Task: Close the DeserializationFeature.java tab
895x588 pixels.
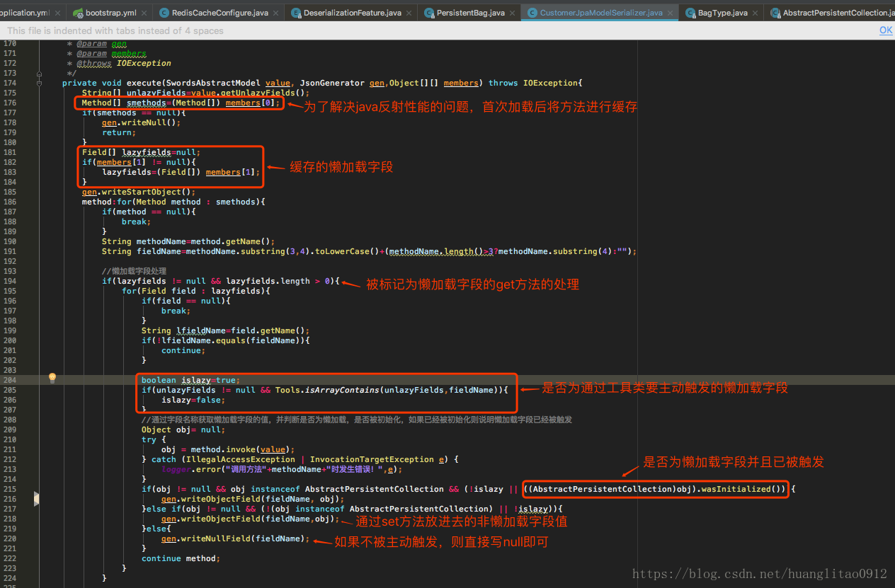Action: coord(410,13)
